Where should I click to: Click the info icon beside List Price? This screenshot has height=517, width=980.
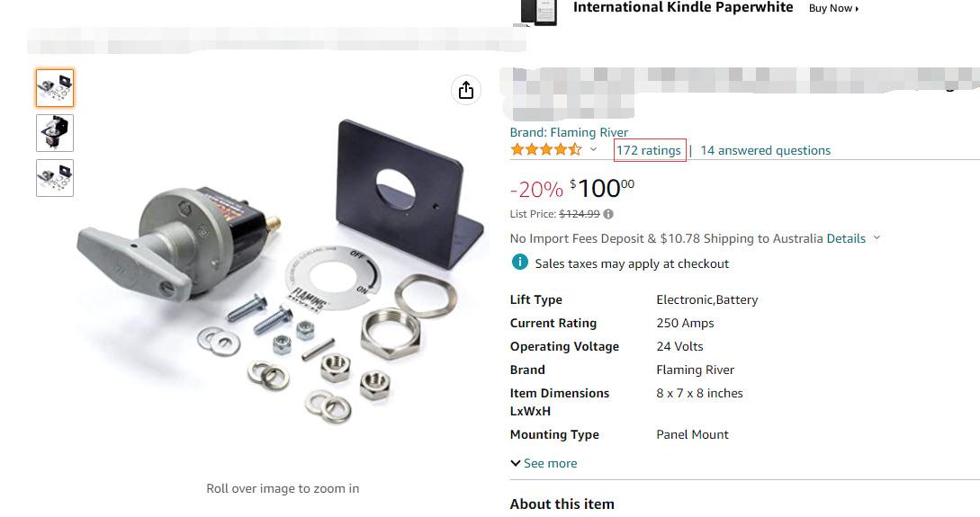click(x=608, y=214)
